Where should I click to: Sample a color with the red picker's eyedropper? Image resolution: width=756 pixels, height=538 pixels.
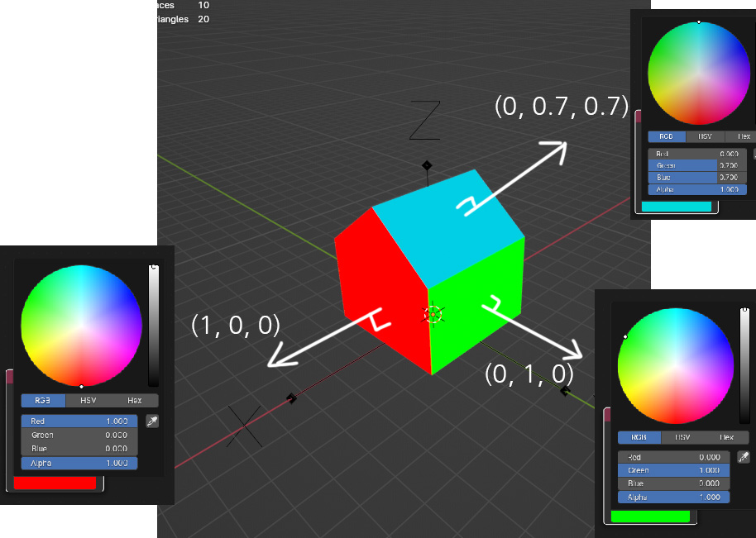[x=151, y=421]
